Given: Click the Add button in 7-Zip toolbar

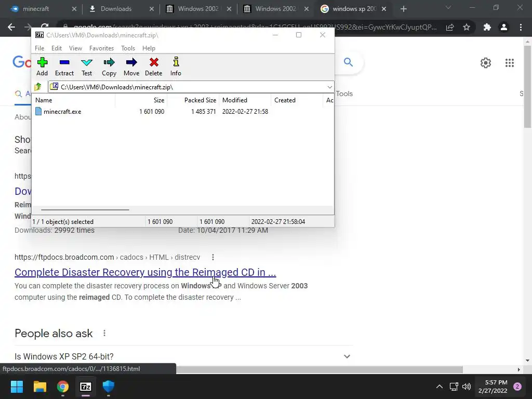Looking at the screenshot, I should click(42, 67).
